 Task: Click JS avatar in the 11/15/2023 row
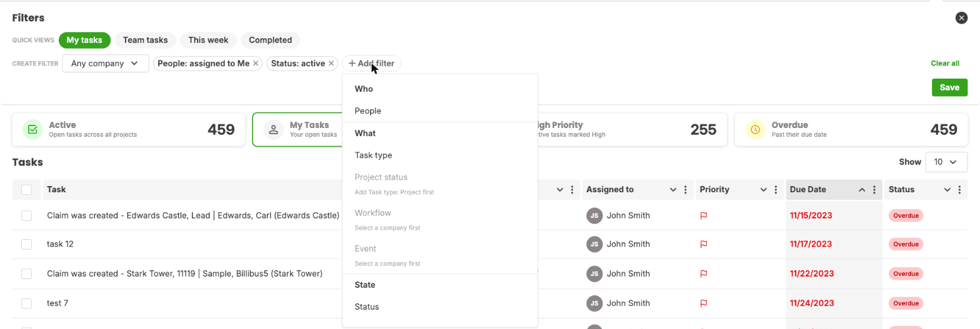[594, 215]
